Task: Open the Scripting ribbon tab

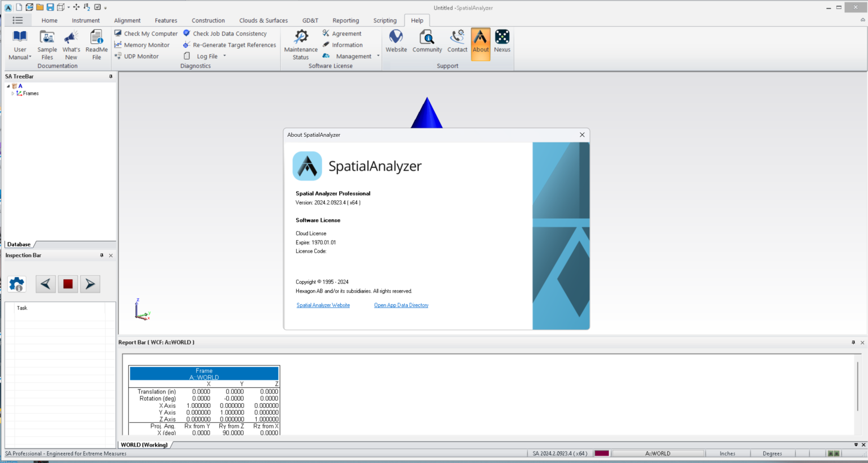Action: coord(385,20)
